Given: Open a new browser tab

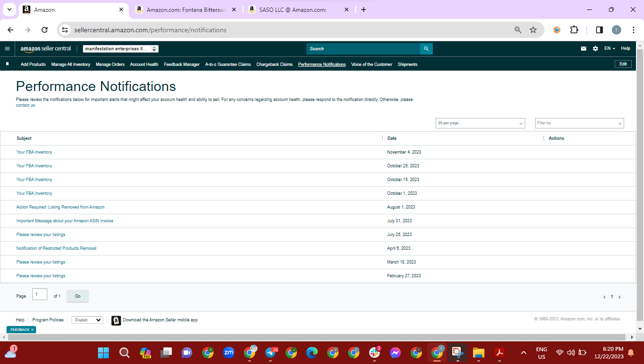Looking at the screenshot, I should [363, 9].
